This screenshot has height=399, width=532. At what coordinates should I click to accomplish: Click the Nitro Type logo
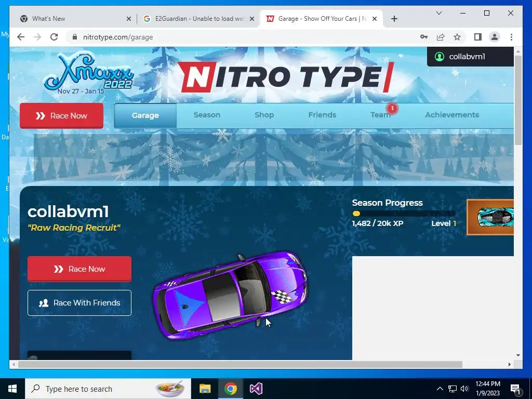coord(286,77)
